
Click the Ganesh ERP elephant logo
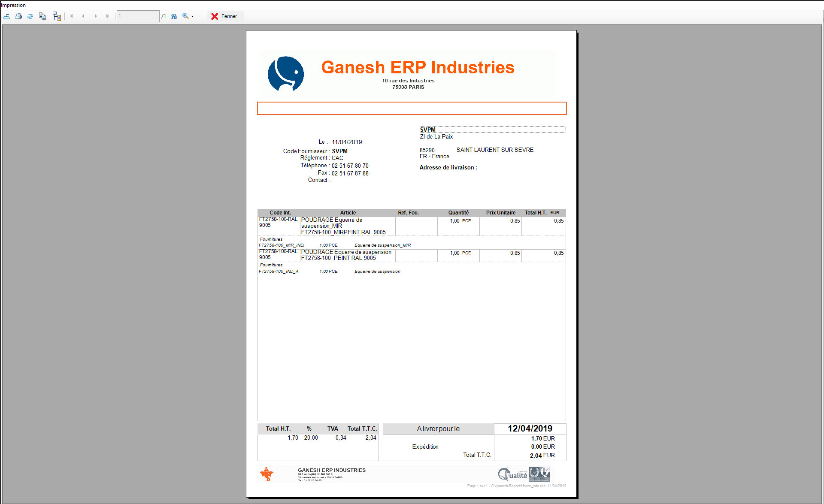coord(286,73)
